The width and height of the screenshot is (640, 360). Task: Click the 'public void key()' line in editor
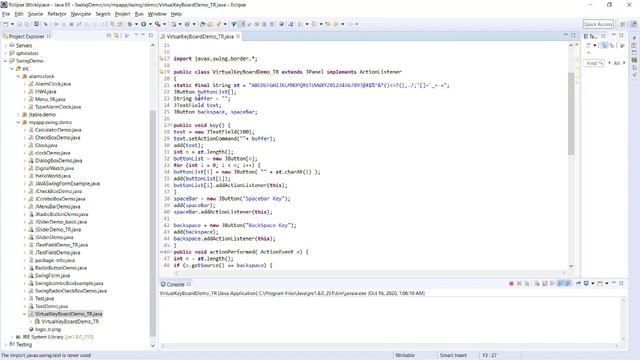[202, 125]
